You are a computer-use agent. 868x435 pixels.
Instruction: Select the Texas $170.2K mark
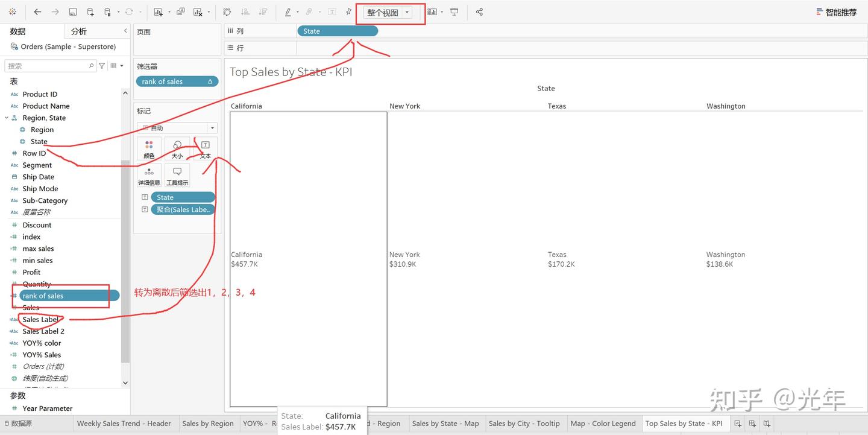point(561,259)
